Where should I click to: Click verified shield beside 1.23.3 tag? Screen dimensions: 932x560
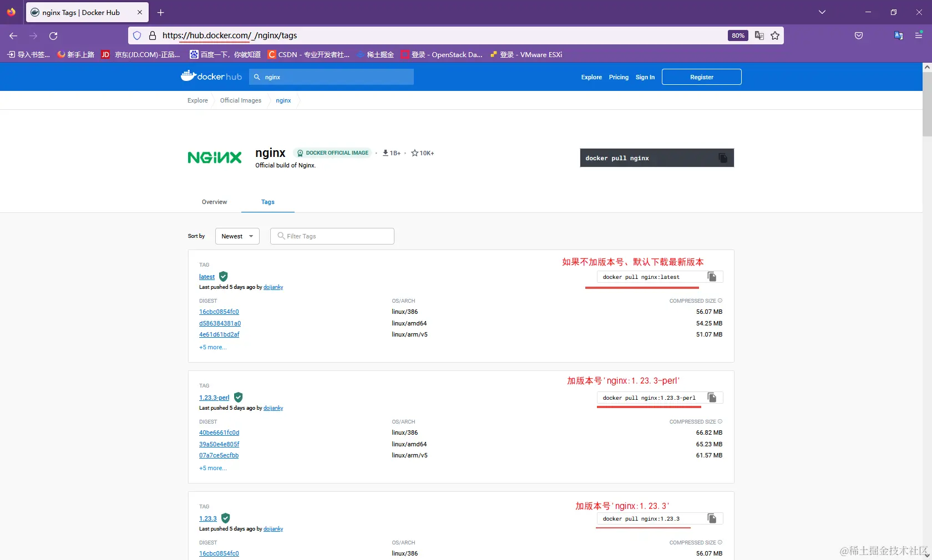pyautogui.click(x=226, y=518)
